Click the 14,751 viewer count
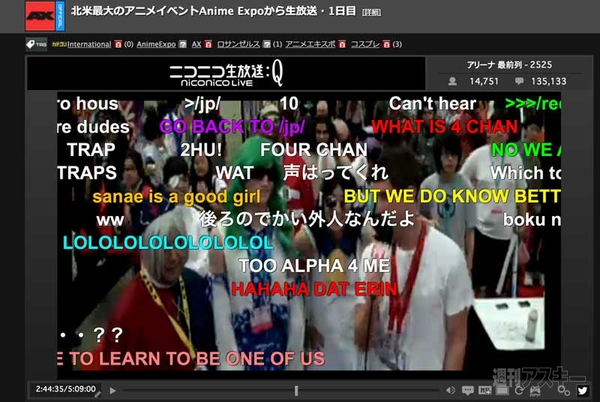The width and height of the screenshot is (600, 402). click(484, 81)
